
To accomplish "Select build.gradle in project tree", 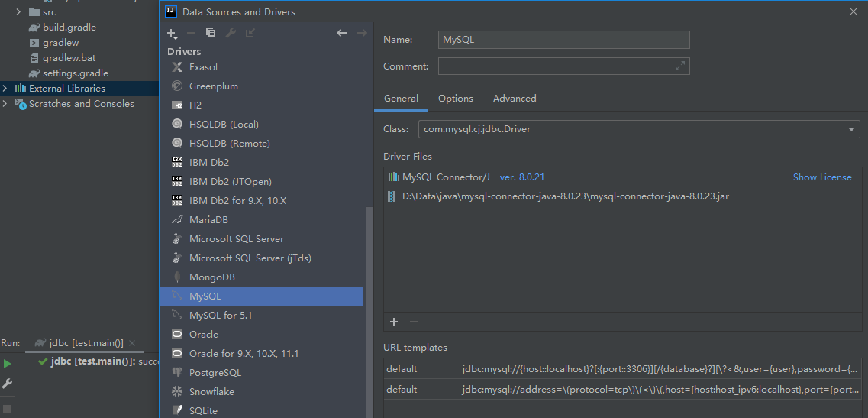I will point(69,28).
